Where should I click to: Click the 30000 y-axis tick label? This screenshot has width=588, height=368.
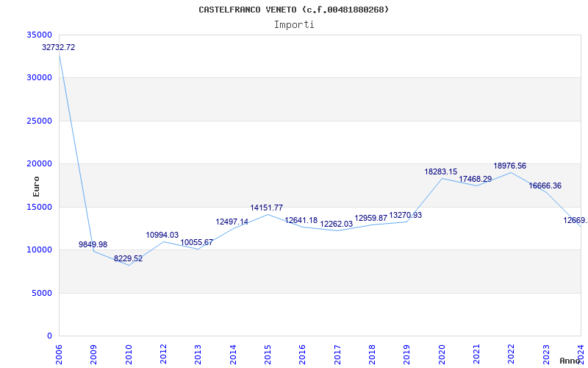coord(40,77)
